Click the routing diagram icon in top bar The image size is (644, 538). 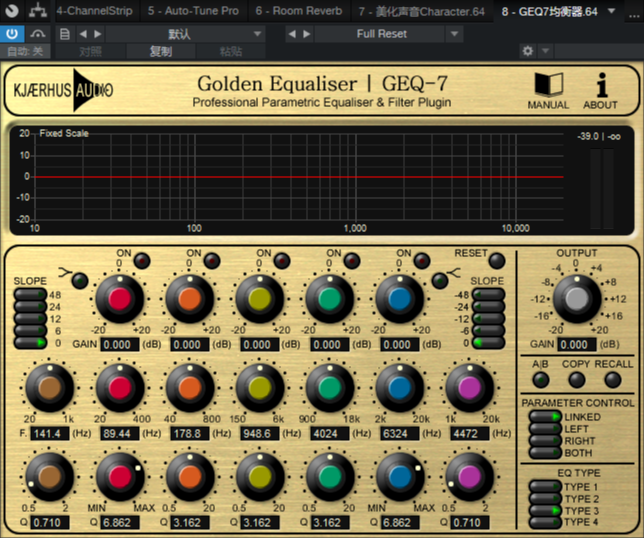point(38,10)
